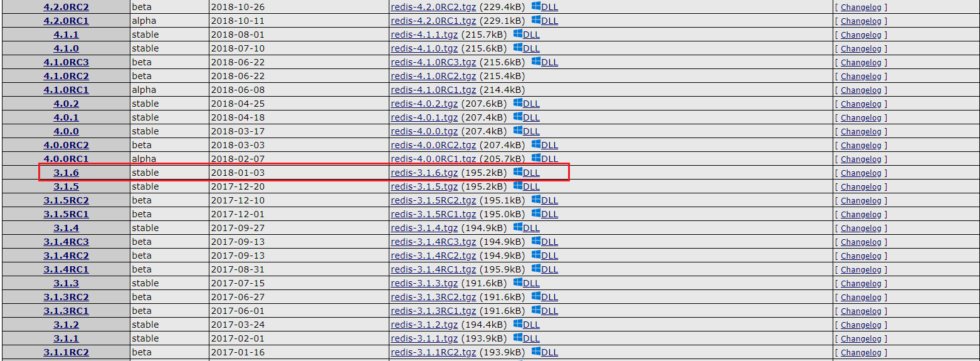Click the Windows icon in the 3.1.1 row
This screenshot has width=980, height=361.
coord(518,337)
